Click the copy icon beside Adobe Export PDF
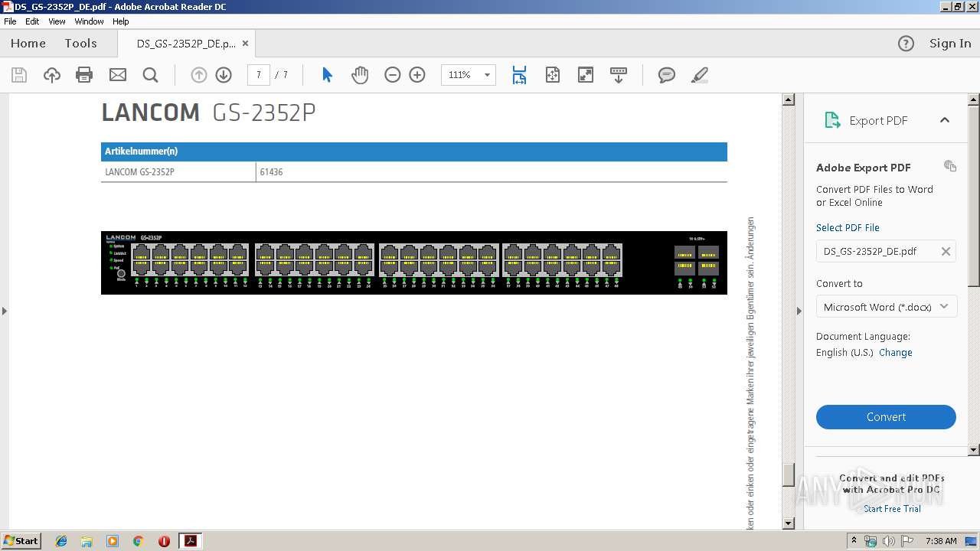The height and width of the screenshot is (551, 980). [950, 166]
